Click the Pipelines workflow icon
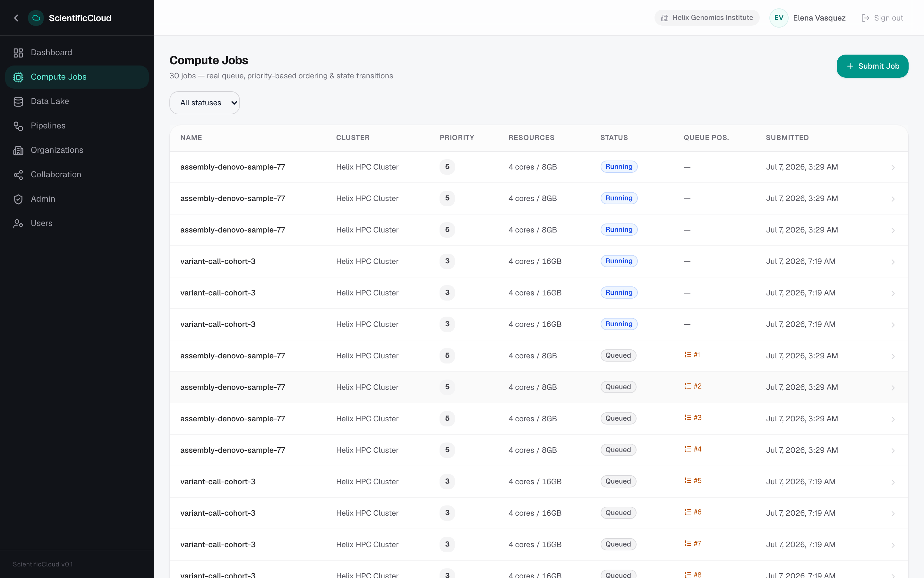 (18, 126)
